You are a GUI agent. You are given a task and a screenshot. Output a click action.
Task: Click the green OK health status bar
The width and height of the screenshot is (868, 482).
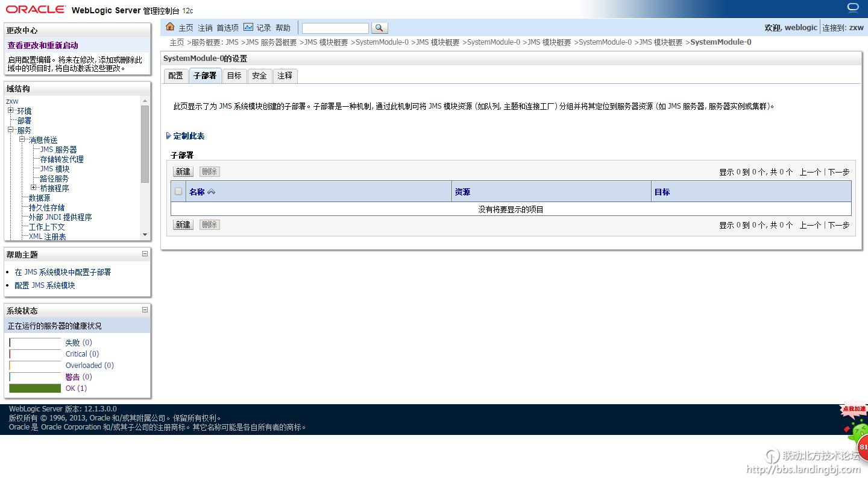coord(34,388)
